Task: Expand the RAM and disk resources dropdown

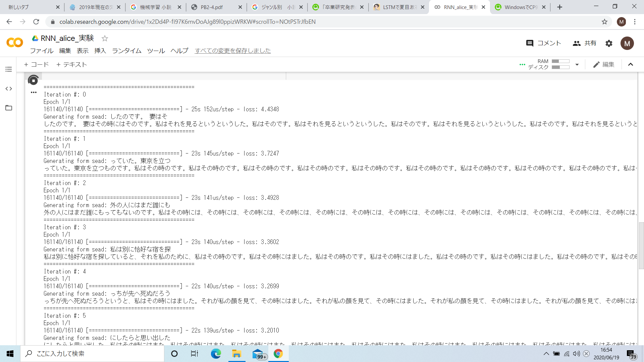Action: (x=577, y=64)
